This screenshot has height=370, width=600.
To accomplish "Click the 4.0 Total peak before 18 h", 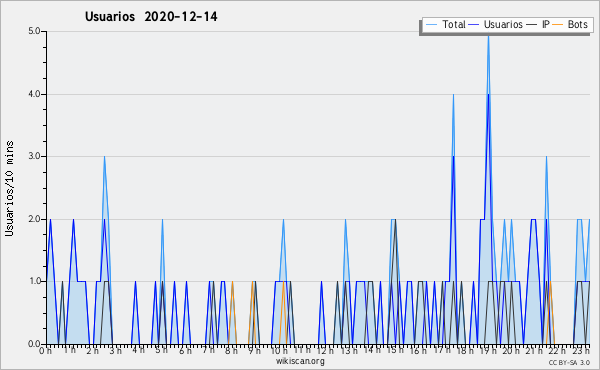I will click(x=453, y=95).
